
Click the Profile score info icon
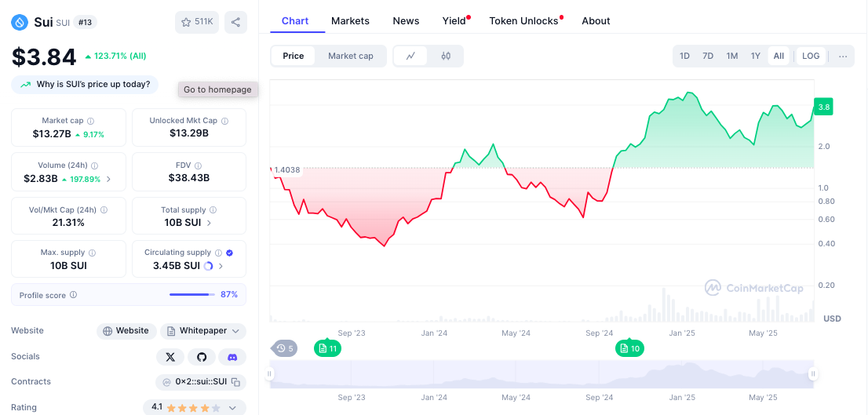click(73, 295)
